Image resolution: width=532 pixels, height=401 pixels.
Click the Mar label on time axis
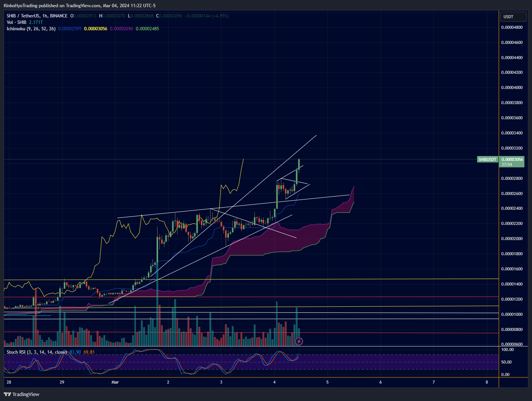(115, 382)
